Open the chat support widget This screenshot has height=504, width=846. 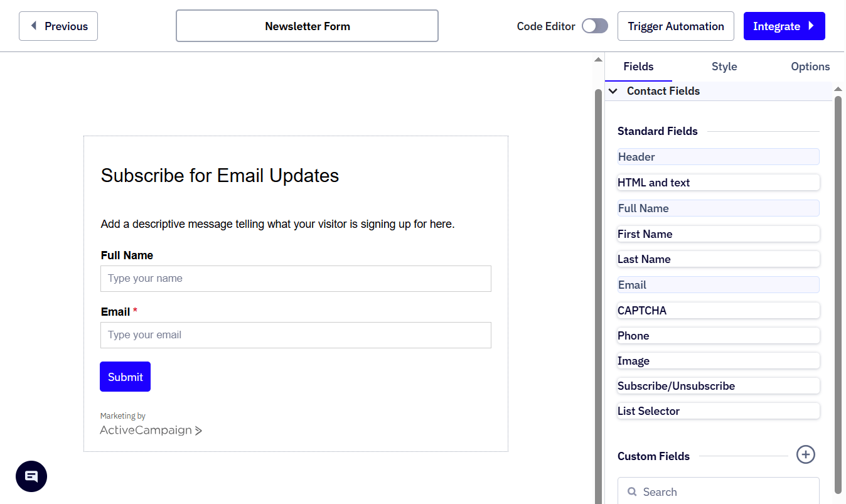coord(31,476)
